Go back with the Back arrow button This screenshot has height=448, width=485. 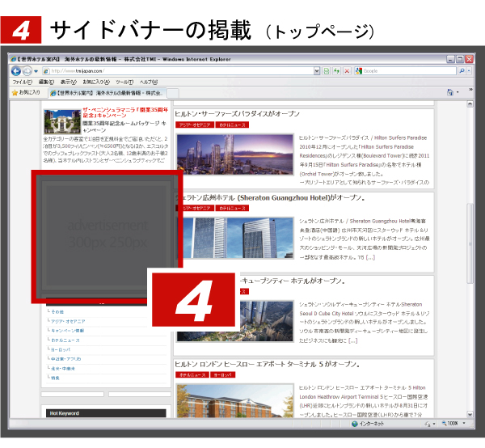tap(16, 71)
